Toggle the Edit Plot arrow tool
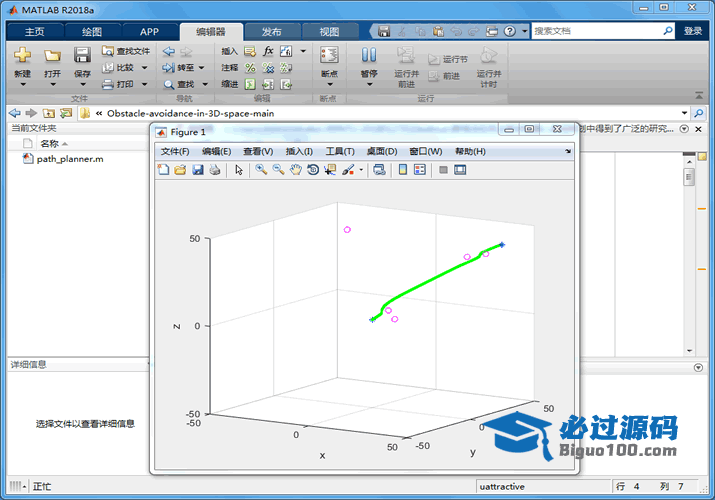Image resolution: width=715 pixels, height=500 pixels. click(239, 170)
